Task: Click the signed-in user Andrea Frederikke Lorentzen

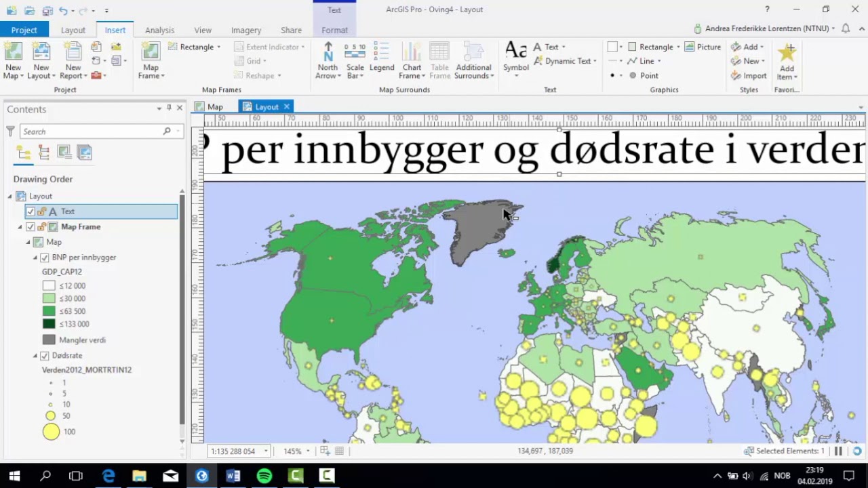Action: pos(764,28)
